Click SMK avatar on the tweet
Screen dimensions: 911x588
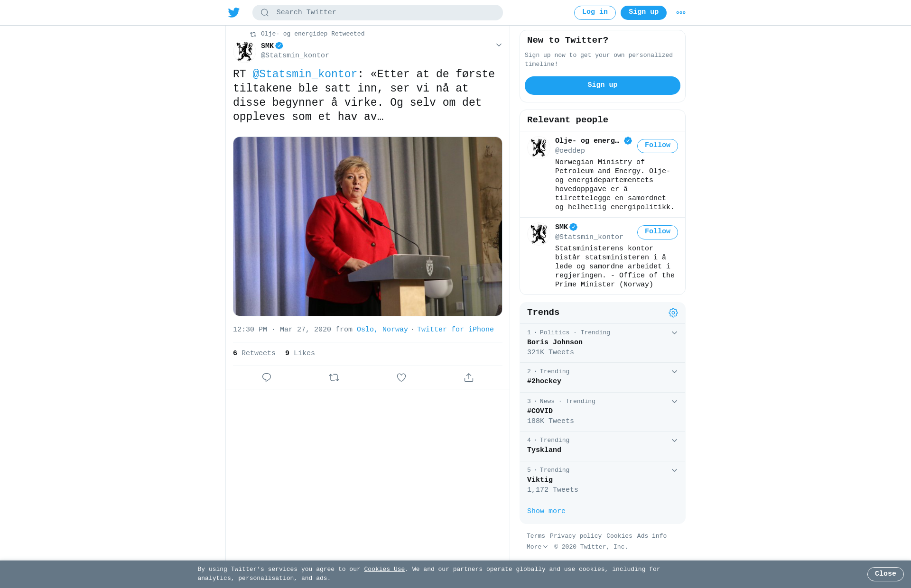pos(245,51)
